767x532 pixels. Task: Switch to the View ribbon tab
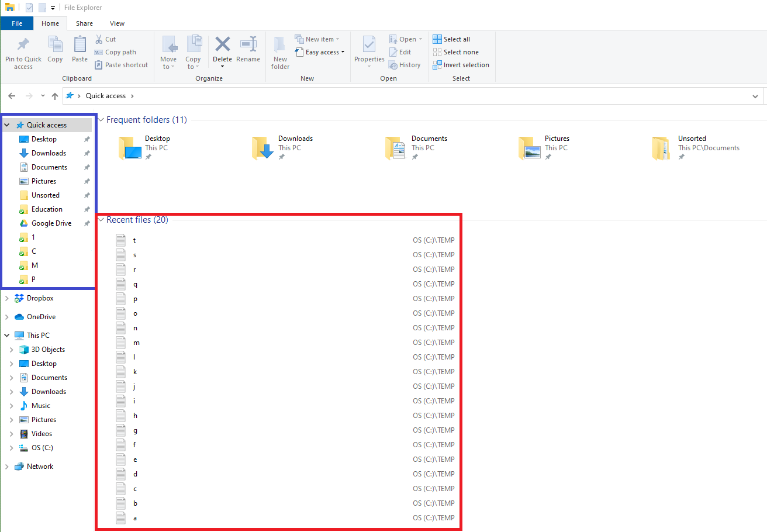117,23
